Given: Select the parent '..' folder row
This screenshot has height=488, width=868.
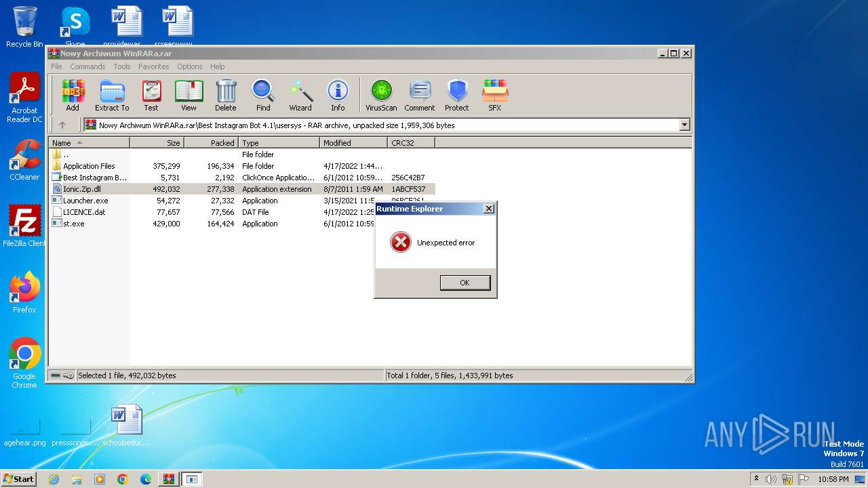Looking at the screenshot, I should tap(242, 155).
